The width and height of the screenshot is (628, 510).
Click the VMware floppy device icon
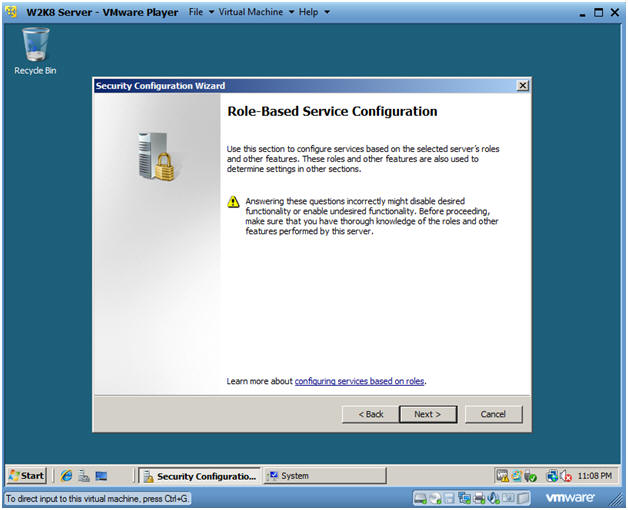click(449, 498)
